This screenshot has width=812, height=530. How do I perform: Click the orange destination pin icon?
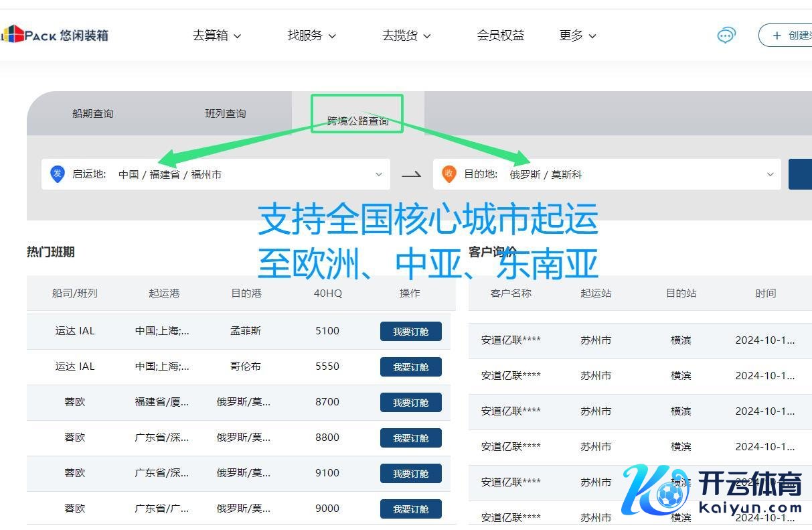click(449, 174)
